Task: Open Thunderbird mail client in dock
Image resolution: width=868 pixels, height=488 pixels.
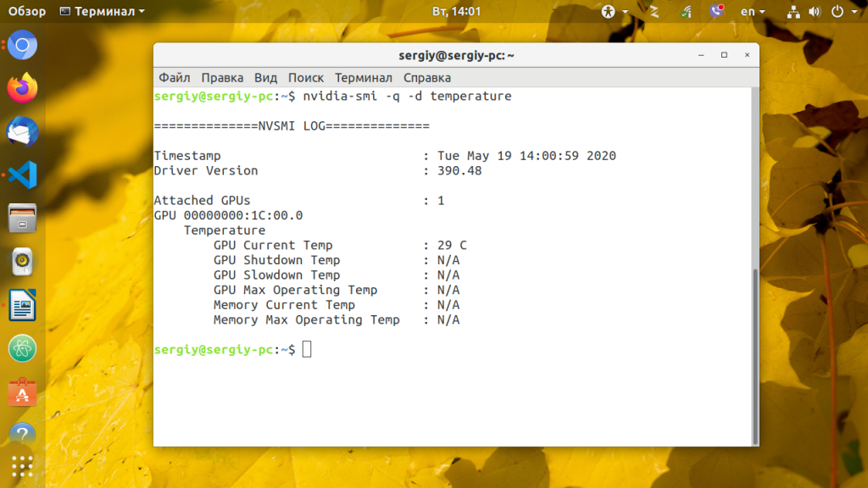Action: 22,131
